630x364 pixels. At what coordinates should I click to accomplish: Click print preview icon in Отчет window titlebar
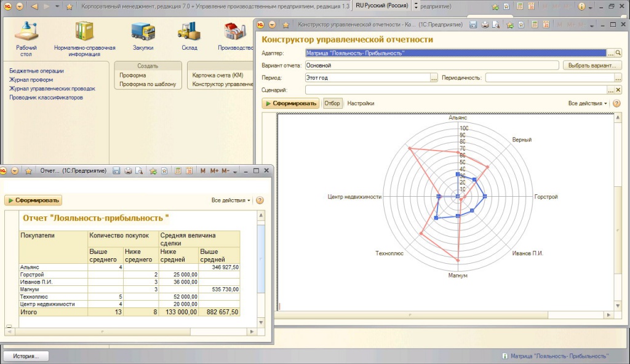[x=139, y=171]
